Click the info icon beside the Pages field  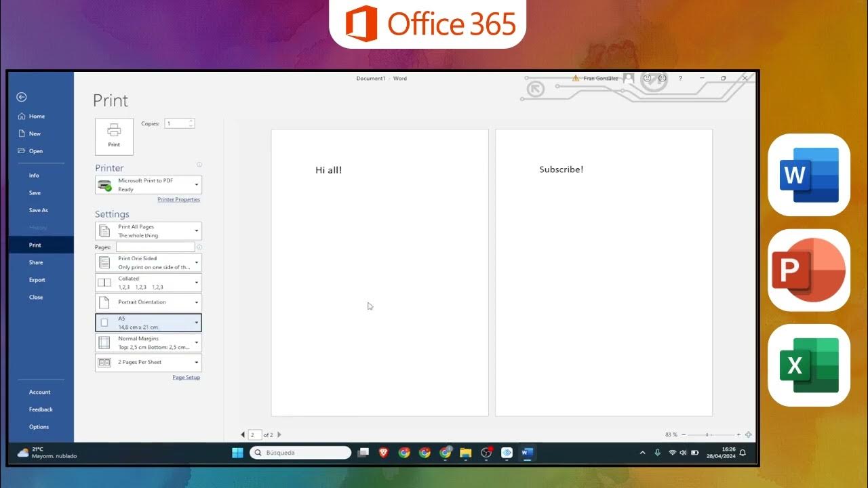pos(199,247)
